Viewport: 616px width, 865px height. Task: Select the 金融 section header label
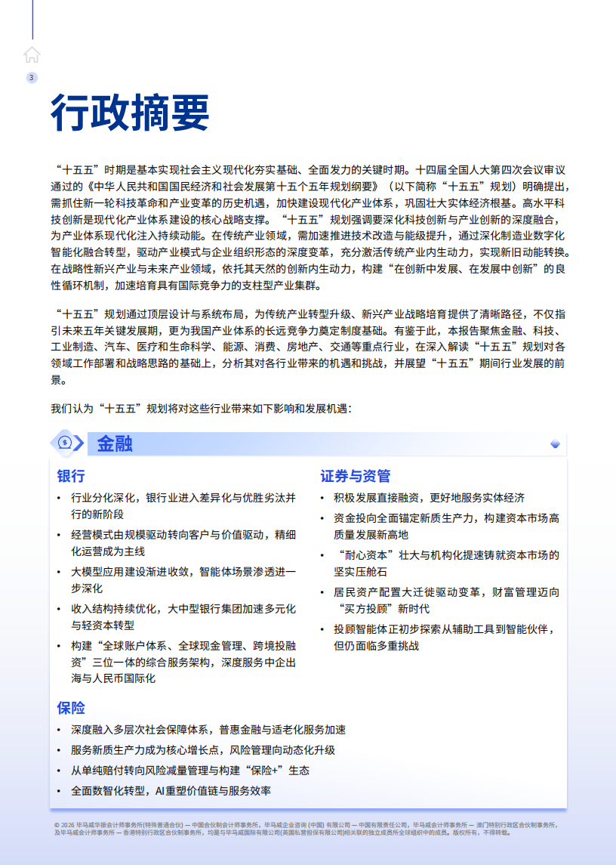point(115,444)
